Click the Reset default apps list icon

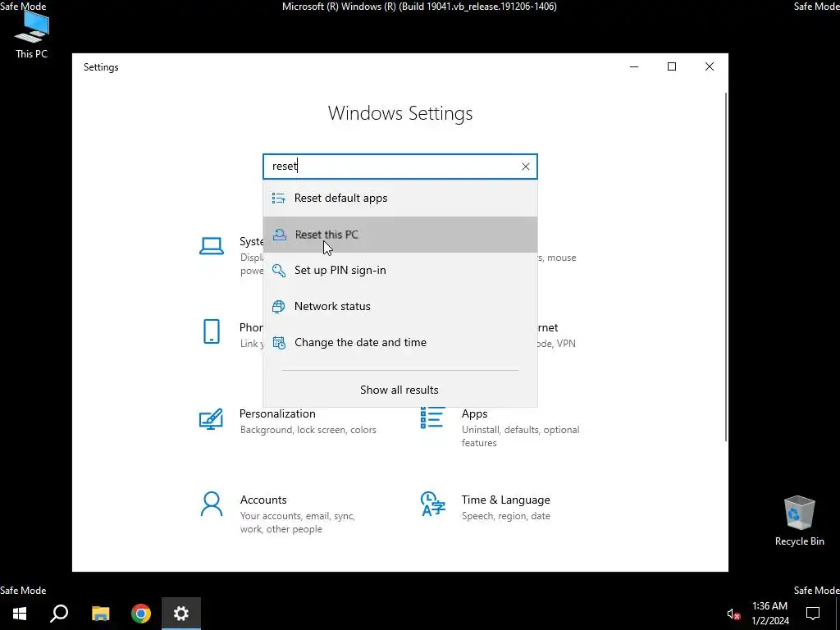pyautogui.click(x=279, y=199)
